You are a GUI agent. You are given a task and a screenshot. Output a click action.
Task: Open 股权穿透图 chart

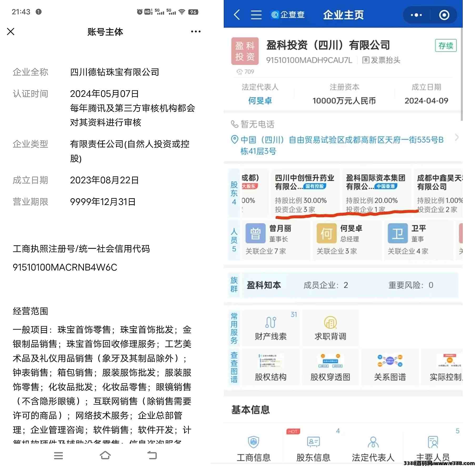point(330,367)
